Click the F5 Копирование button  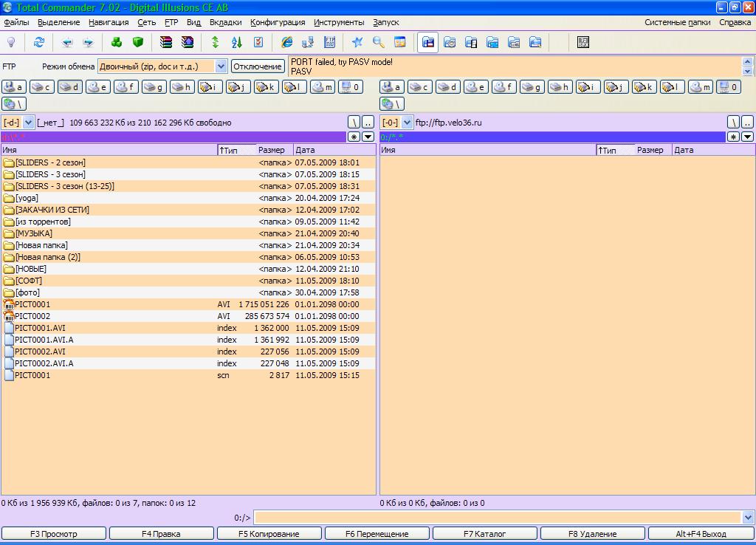click(x=269, y=533)
